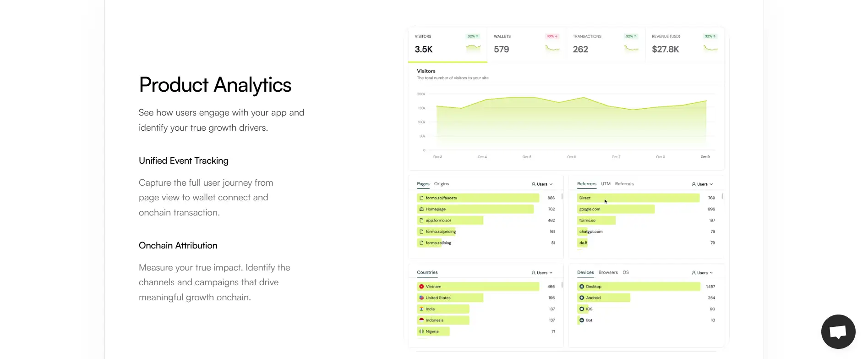Image resolution: width=868 pixels, height=359 pixels.
Task: Switch to the Origins tab
Action: point(442,184)
